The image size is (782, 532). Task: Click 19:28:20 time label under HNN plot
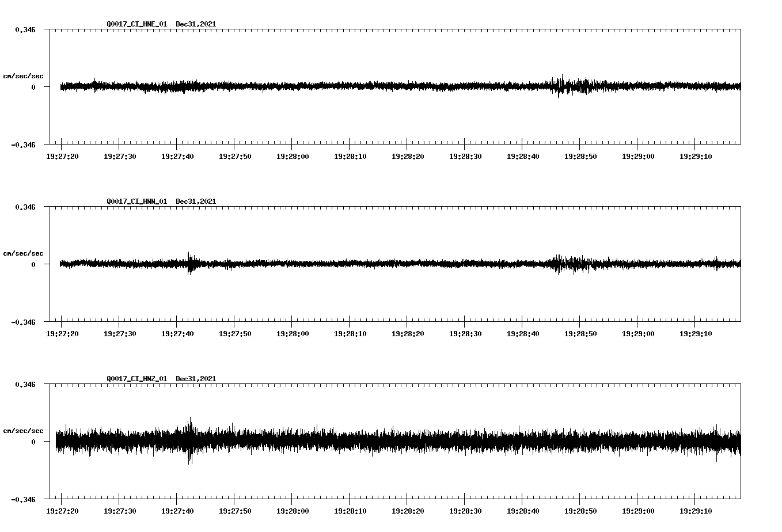coord(408,334)
